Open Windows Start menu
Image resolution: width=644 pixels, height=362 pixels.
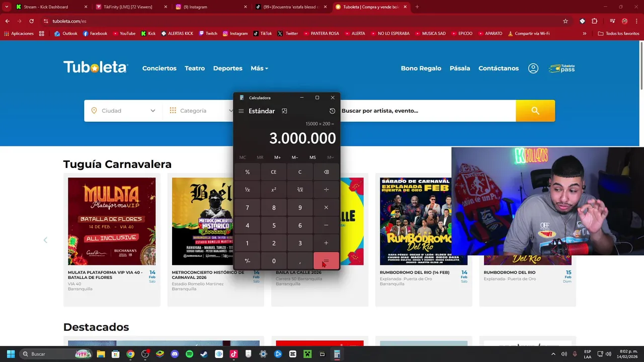tap(11, 354)
